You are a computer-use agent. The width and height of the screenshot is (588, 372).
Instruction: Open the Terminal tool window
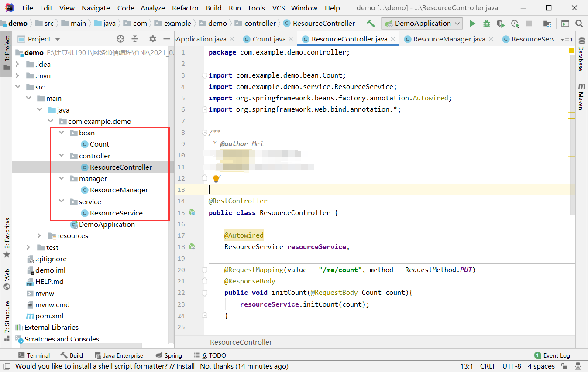coord(34,355)
